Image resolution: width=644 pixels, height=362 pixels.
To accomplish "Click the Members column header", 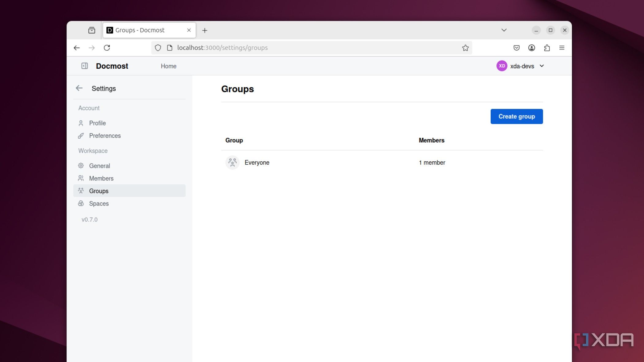I will [x=431, y=141].
